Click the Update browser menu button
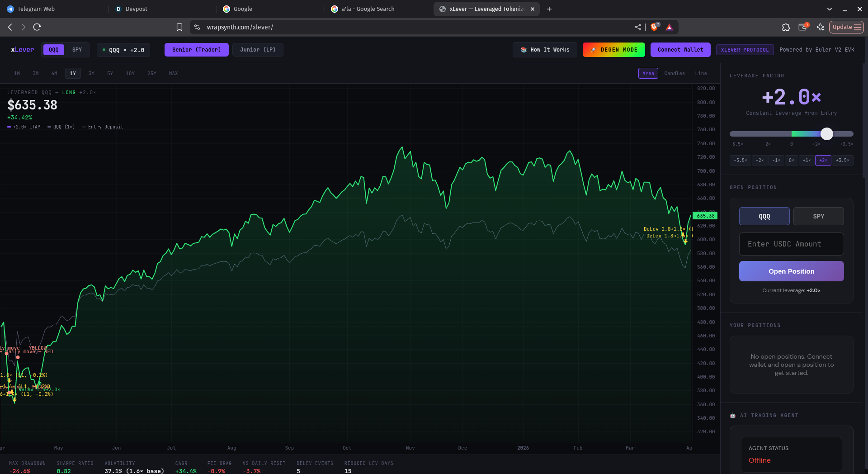This screenshot has width=868, height=474. tap(846, 27)
